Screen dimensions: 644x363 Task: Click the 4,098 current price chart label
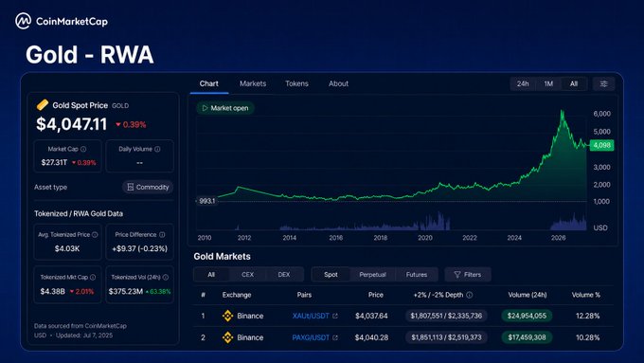point(601,145)
